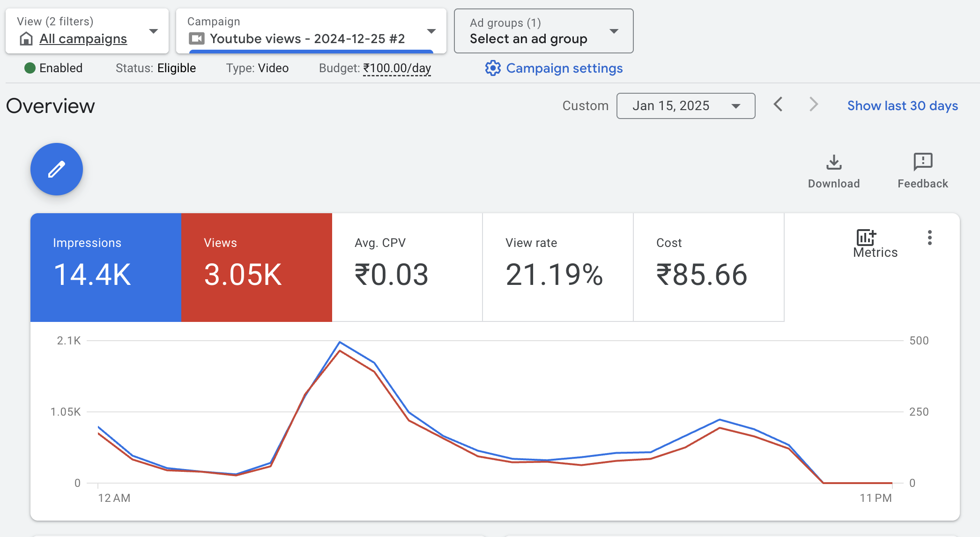The image size is (980, 537).
Task: Open the Campaign selector dropdown
Action: 431,31
